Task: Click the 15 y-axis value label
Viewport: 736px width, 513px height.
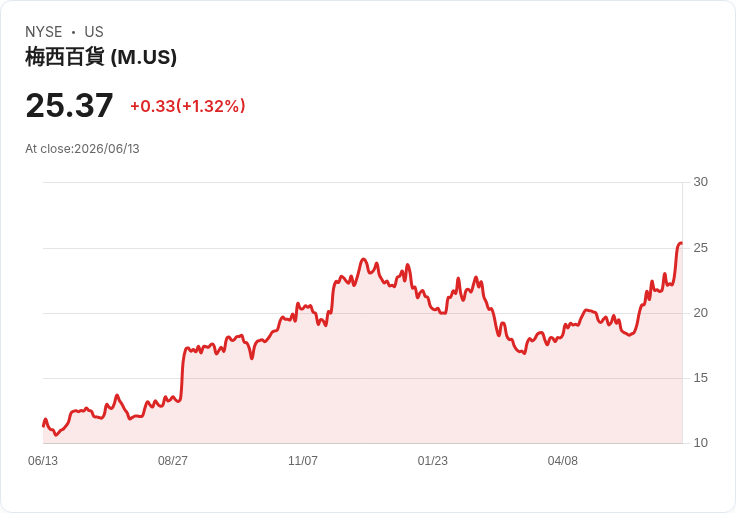Action: (700, 378)
